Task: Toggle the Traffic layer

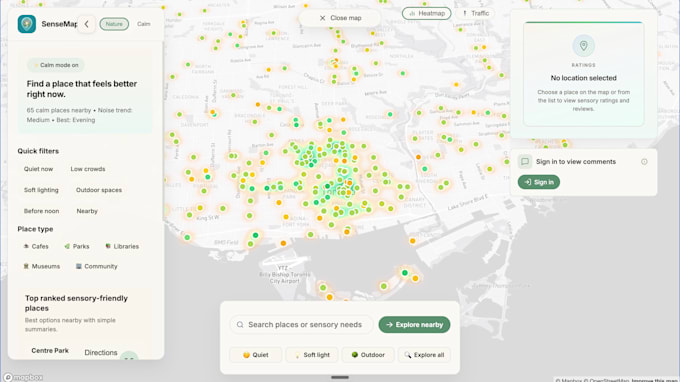Action: (476, 13)
